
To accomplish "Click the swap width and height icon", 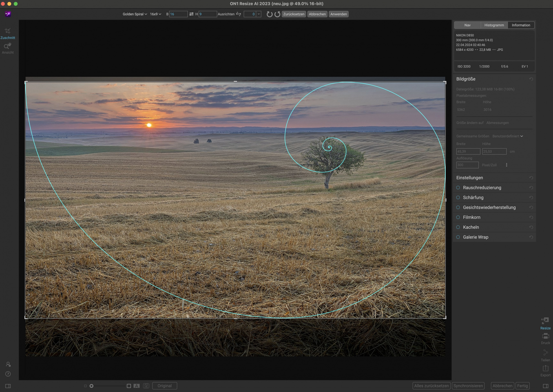I will point(191,14).
